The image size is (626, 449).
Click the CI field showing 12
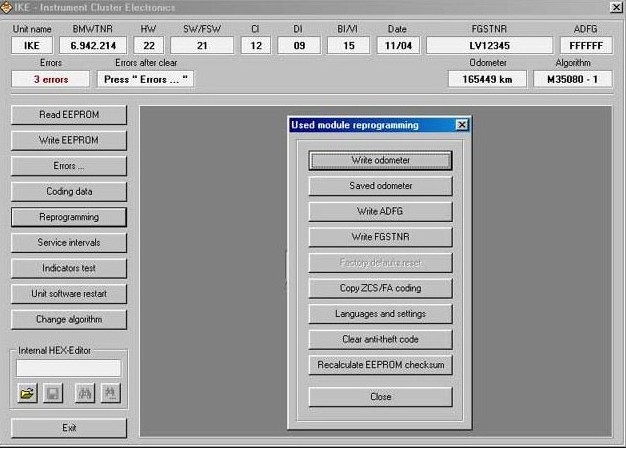(256, 45)
